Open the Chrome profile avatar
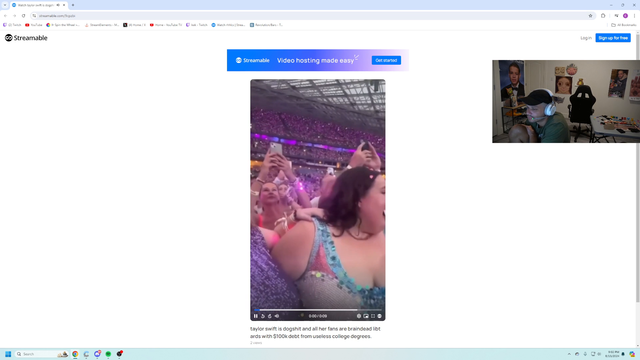The image size is (640, 360). [625, 16]
